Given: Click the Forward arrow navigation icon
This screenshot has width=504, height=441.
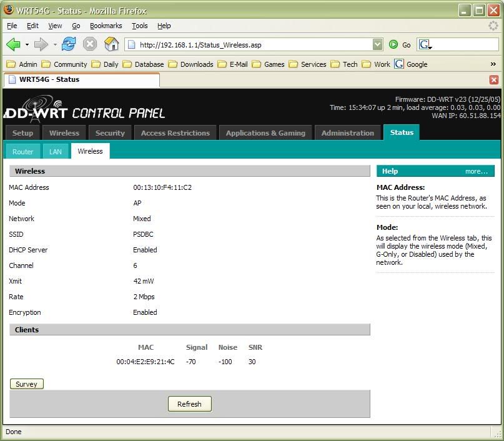Looking at the screenshot, I should (x=41, y=44).
